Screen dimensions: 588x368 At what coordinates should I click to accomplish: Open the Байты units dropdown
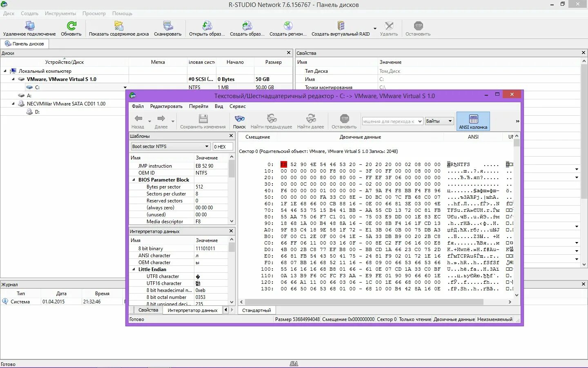click(x=450, y=121)
